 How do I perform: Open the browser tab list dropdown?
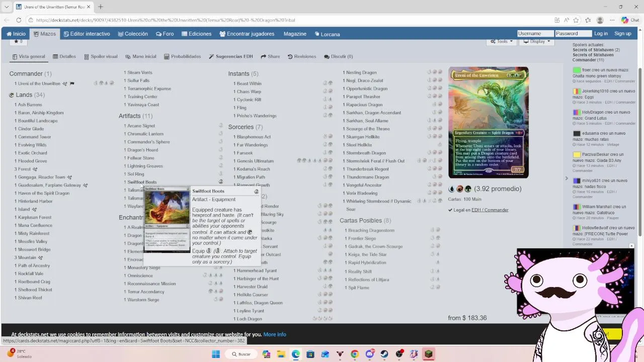pyautogui.click(x=7, y=7)
